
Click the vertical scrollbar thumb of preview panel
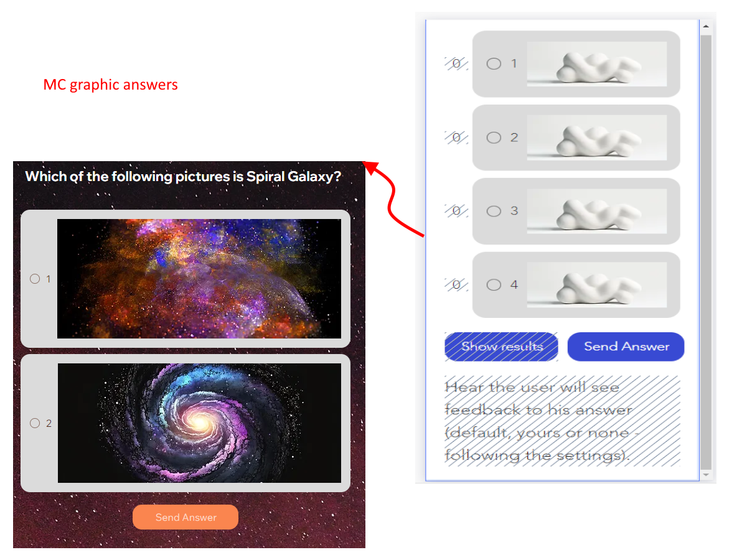point(706,252)
